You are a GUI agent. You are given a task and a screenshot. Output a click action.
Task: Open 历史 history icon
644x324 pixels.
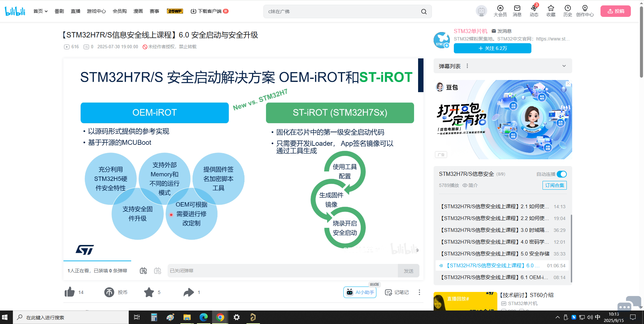(x=567, y=11)
